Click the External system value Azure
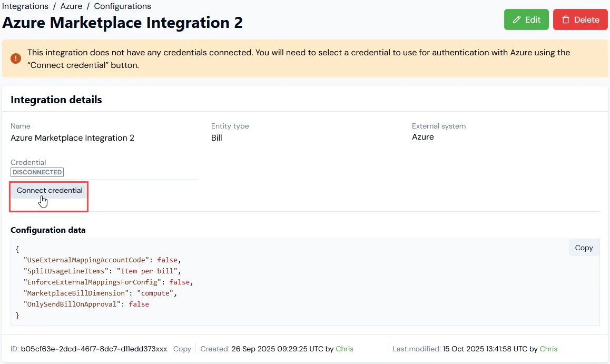The width and height of the screenshot is (610, 364). (423, 137)
